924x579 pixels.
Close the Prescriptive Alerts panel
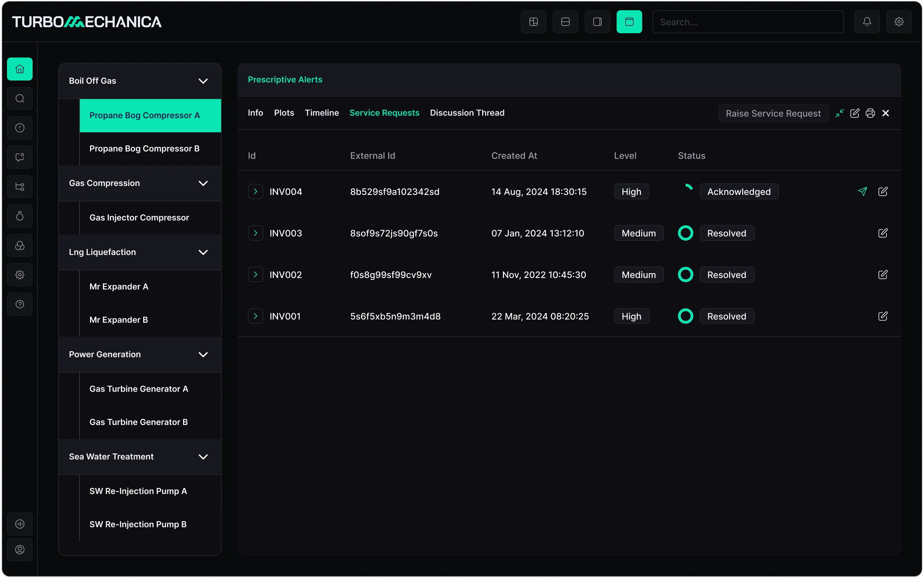(885, 113)
